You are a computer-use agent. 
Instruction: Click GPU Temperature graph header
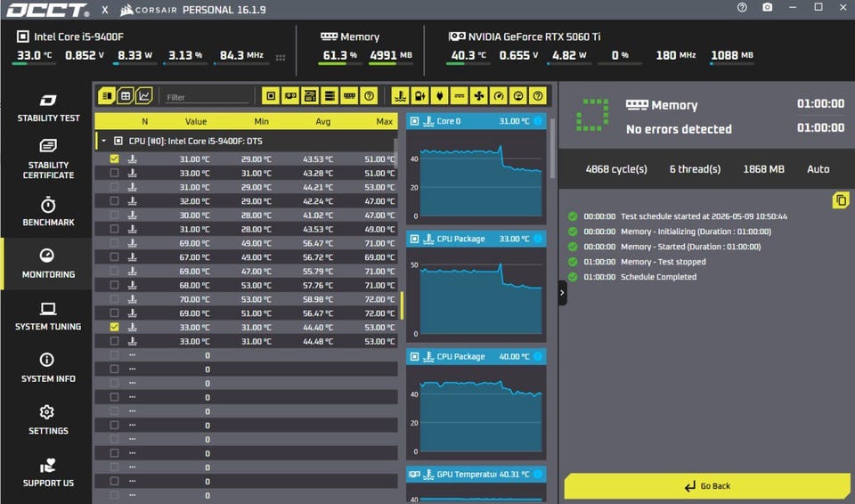tap(476, 475)
